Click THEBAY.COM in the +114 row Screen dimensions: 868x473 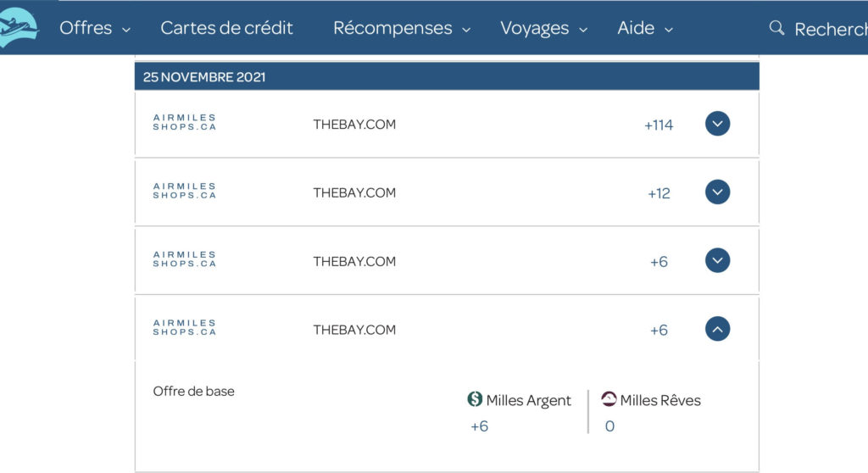coord(354,124)
